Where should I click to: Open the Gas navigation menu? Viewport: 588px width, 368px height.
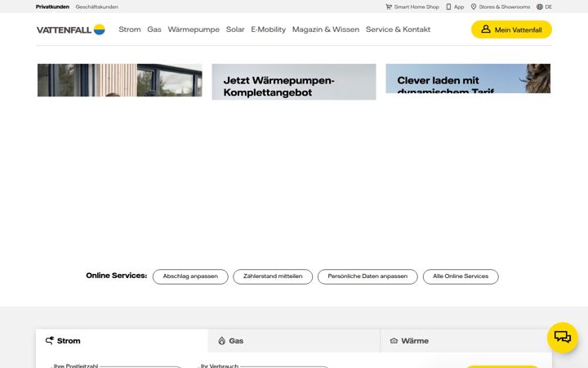(154, 29)
